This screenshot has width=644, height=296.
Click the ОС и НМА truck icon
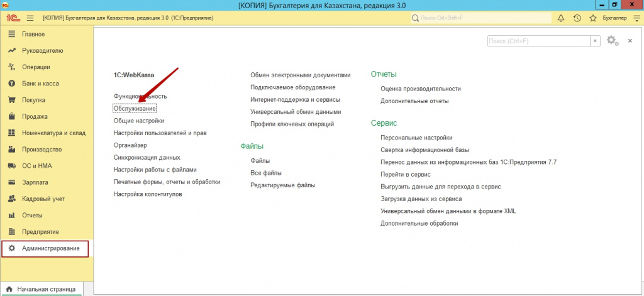[12, 166]
